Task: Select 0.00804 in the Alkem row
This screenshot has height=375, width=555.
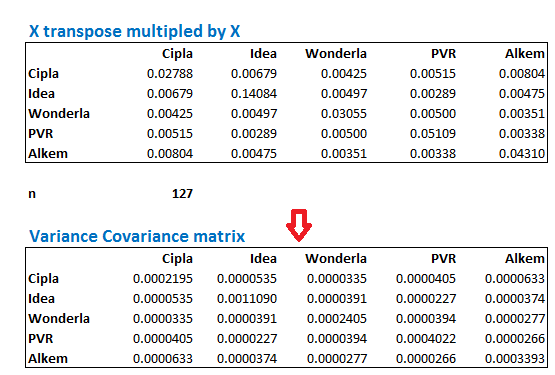Action: point(170,154)
